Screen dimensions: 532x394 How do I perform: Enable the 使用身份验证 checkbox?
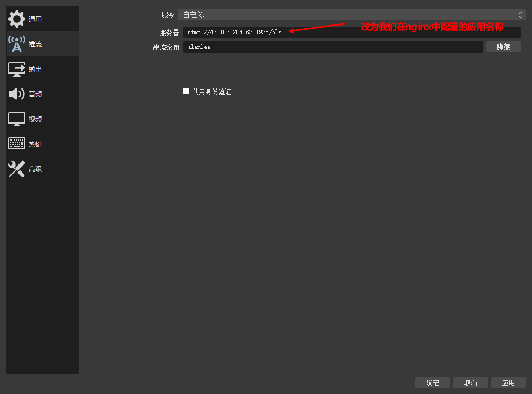186,91
